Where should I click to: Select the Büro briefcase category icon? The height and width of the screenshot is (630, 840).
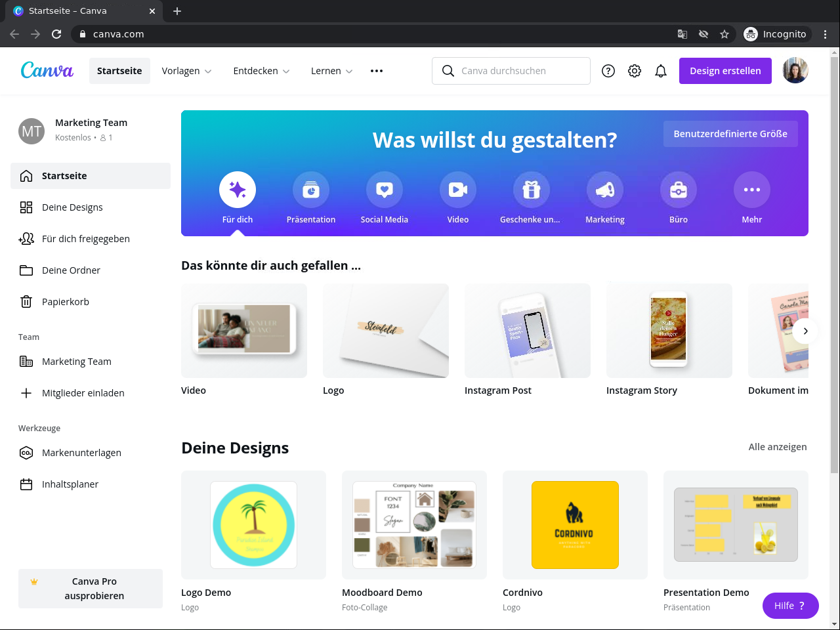(679, 190)
